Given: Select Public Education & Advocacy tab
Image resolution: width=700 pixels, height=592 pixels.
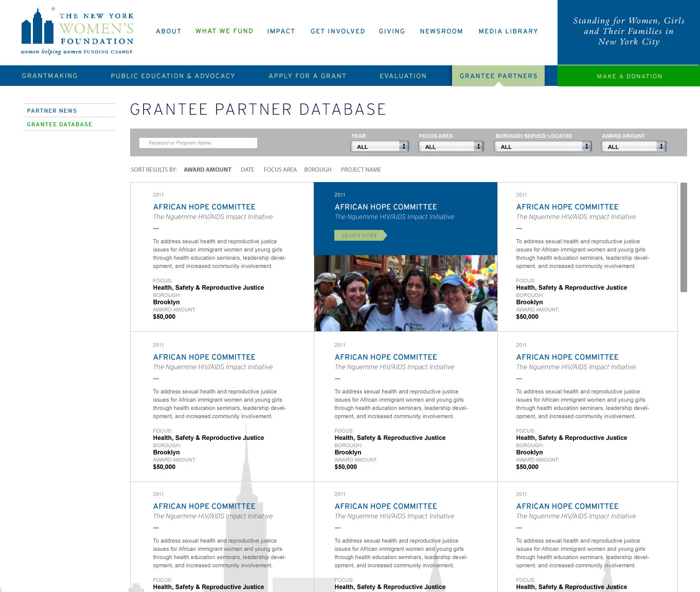Looking at the screenshot, I should point(173,76).
